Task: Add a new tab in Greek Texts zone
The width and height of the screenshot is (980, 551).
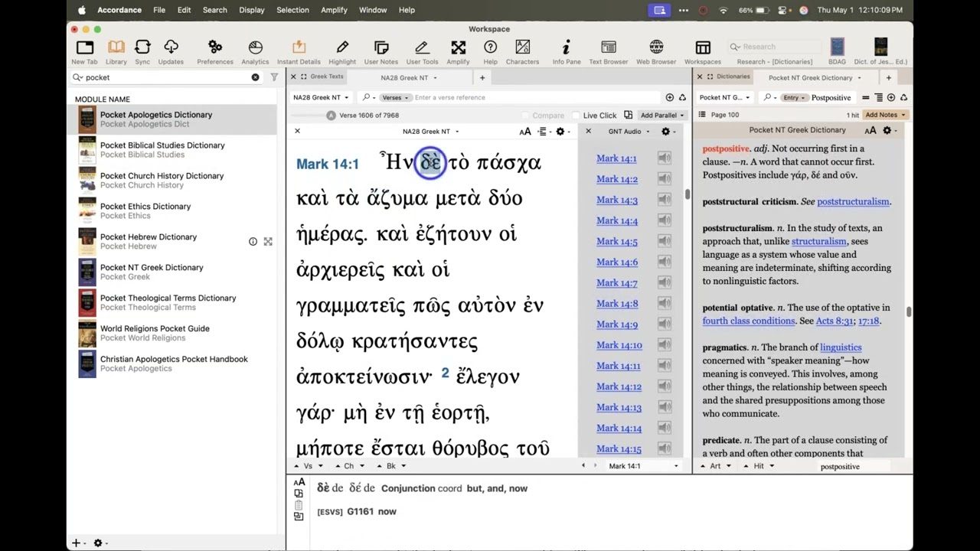Action: (x=482, y=77)
